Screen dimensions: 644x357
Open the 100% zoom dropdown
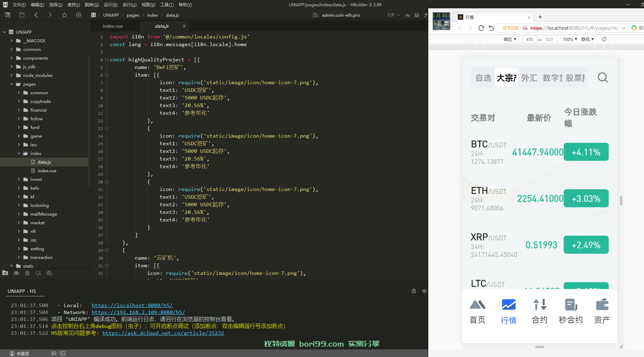coord(570,39)
